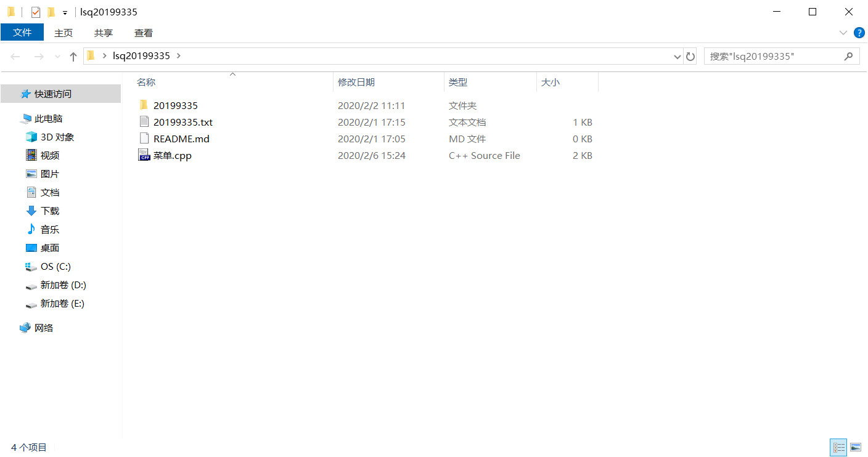Click the folder name 20199335 in the list
Screen dimensions: 868x457
click(176, 105)
